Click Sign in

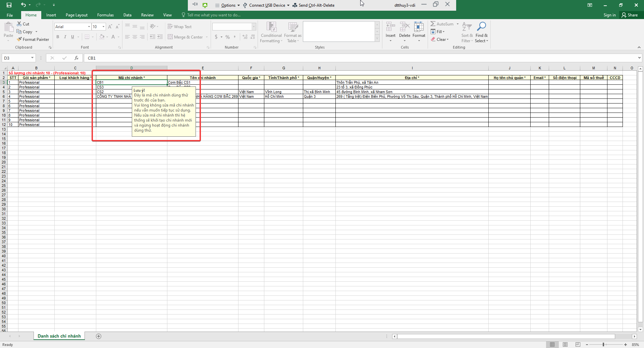609,15
